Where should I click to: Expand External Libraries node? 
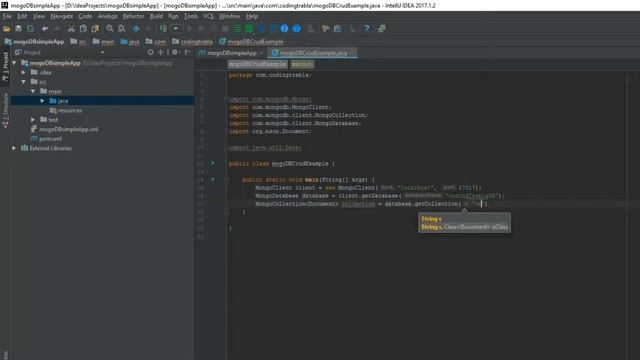pyautogui.click(x=14, y=148)
